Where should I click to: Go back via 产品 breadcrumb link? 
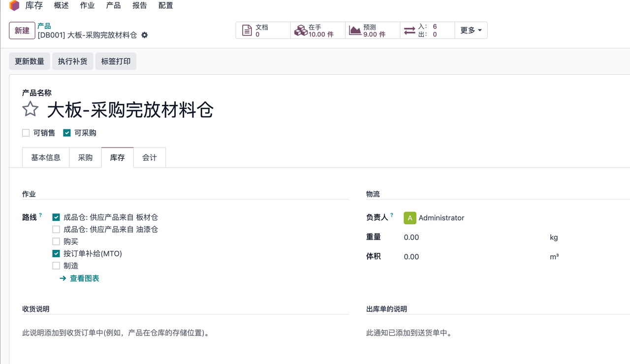(x=44, y=26)
